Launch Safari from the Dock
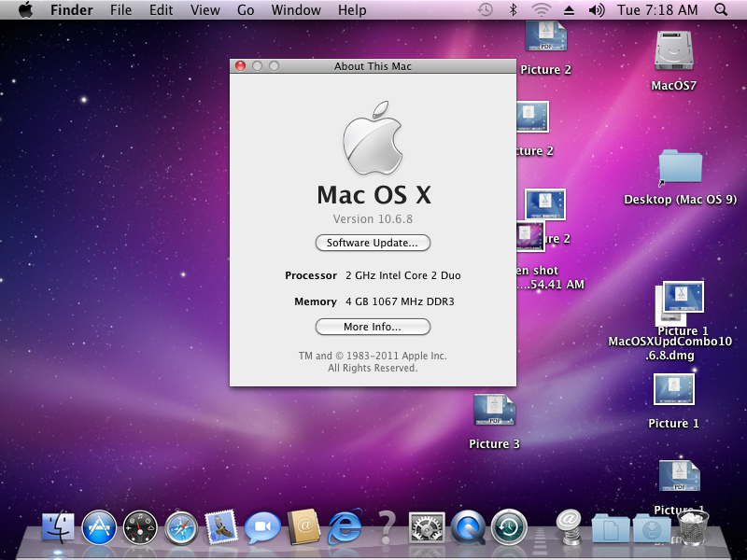Viewport: 747px width, 560px height. [181, 527]
